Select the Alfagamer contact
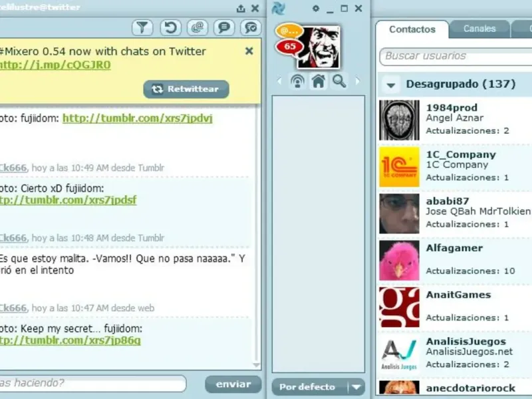Viewport: 532px width, 399px height. 455,260
